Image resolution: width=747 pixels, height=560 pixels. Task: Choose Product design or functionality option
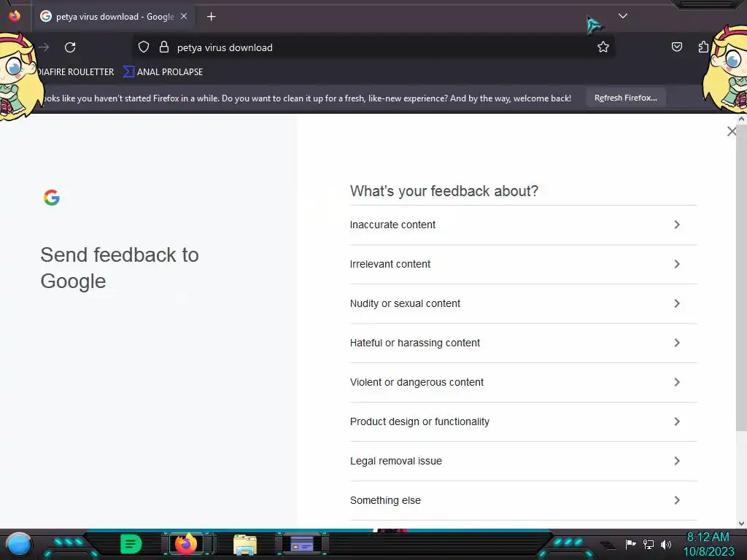coord(524,422)
